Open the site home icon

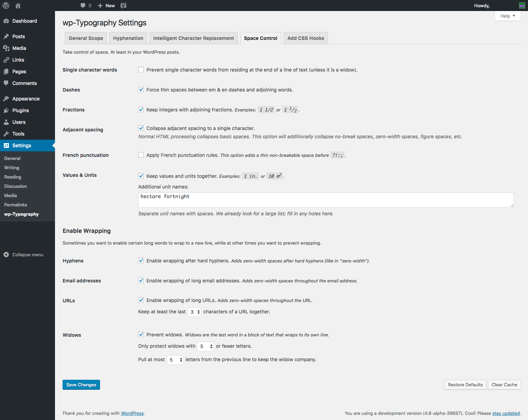click(x=18, y=6)
